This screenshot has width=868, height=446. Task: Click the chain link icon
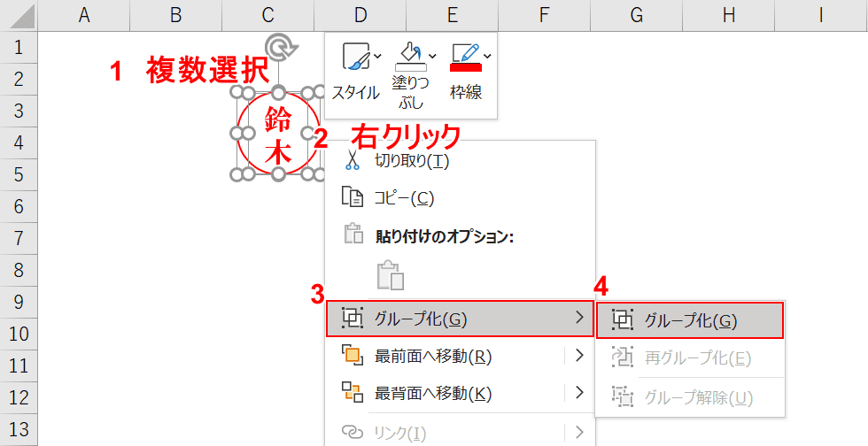(x=353, y=431)
